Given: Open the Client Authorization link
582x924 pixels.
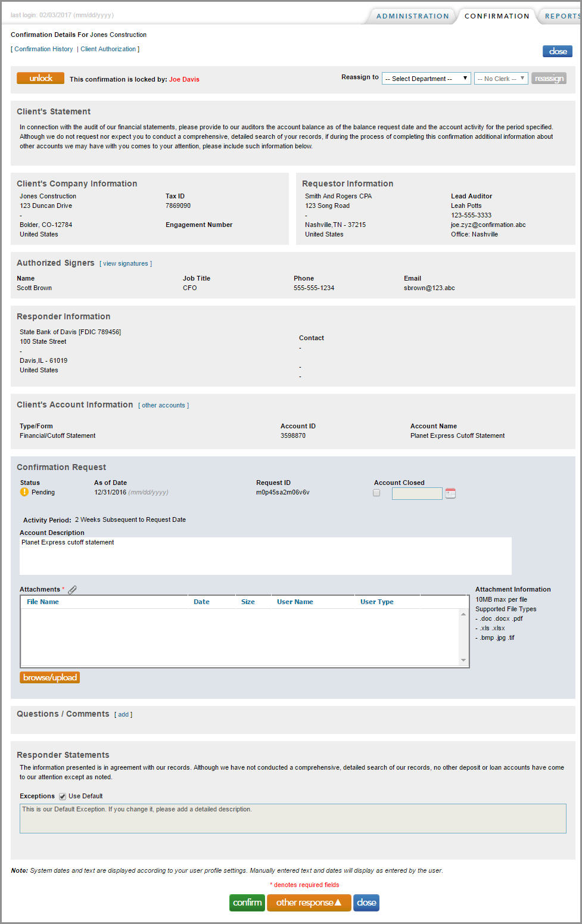Looking at the screenshot, I should [108, 49].
